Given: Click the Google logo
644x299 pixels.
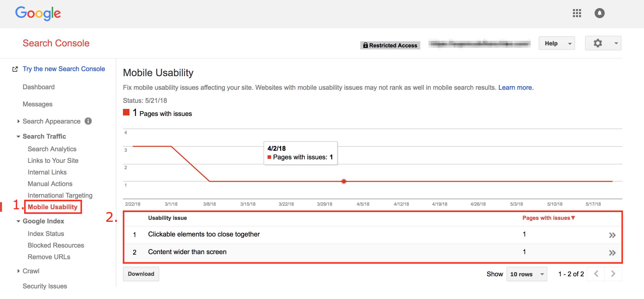Looking at the screenshot, I should [x=38, y=13].
